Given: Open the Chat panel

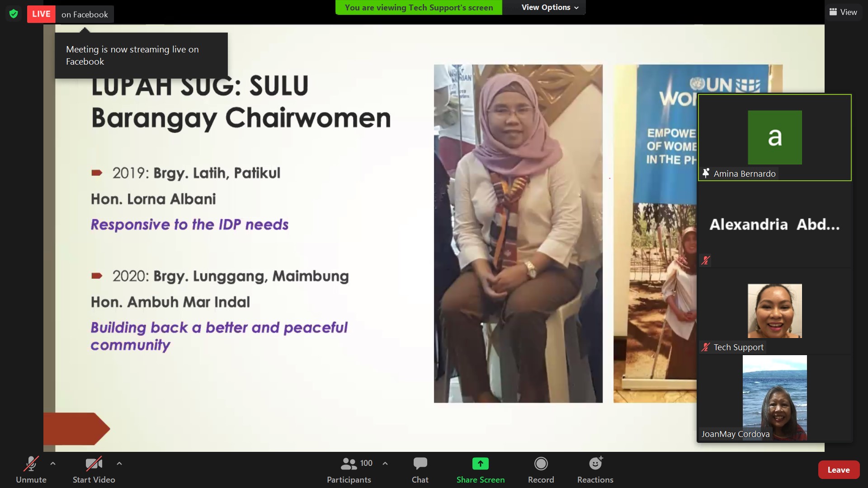Looking at the screenshot, I should (420, 470).
